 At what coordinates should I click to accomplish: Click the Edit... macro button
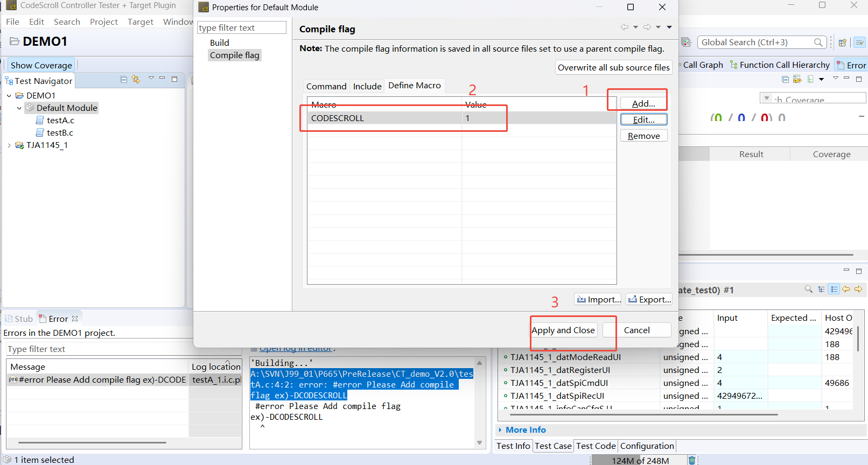(643, 119)
